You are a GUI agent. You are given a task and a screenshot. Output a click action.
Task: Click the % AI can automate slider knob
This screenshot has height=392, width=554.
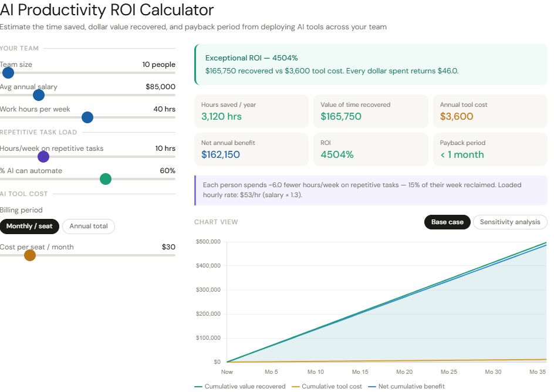pos(106,179)
